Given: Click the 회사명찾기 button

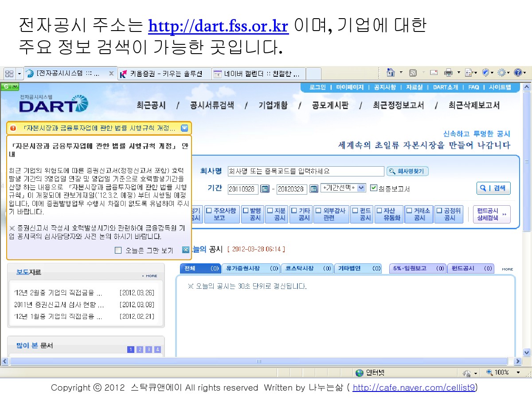Looking at the screenshot, I should tap(407, 171).
